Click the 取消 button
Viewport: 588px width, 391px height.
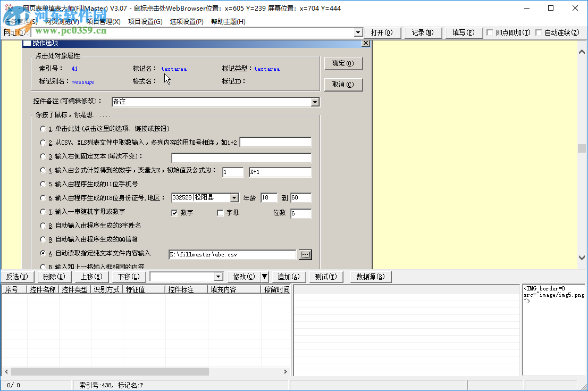point(343,85)
